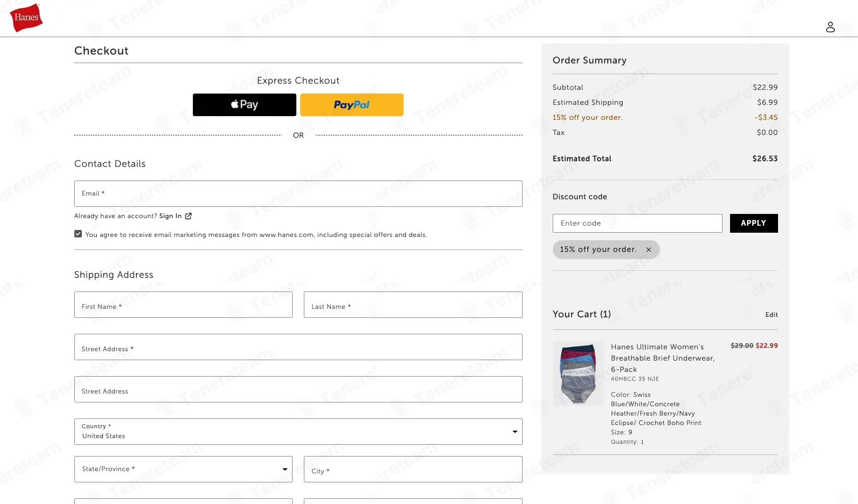The height and width of the screenshot is (504, 858).
Task: Open the underwear product thumbnail
Action: (578, 374)
